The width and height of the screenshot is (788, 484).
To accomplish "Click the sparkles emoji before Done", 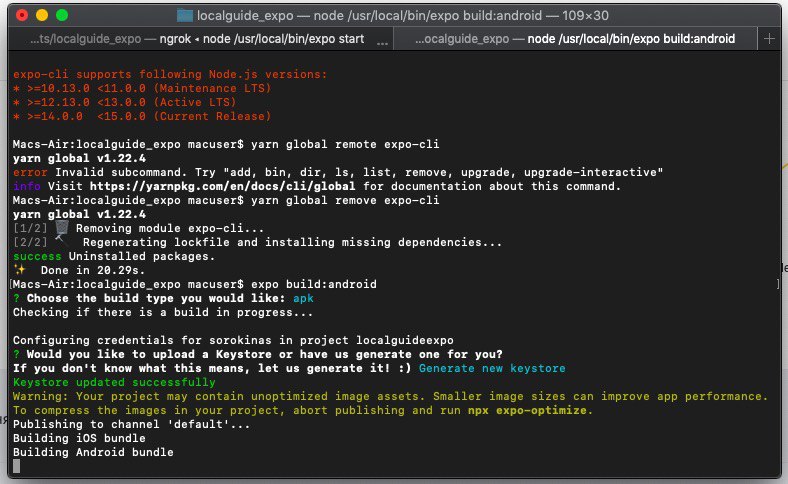I will pyautogui.click(x=20, y=269).
